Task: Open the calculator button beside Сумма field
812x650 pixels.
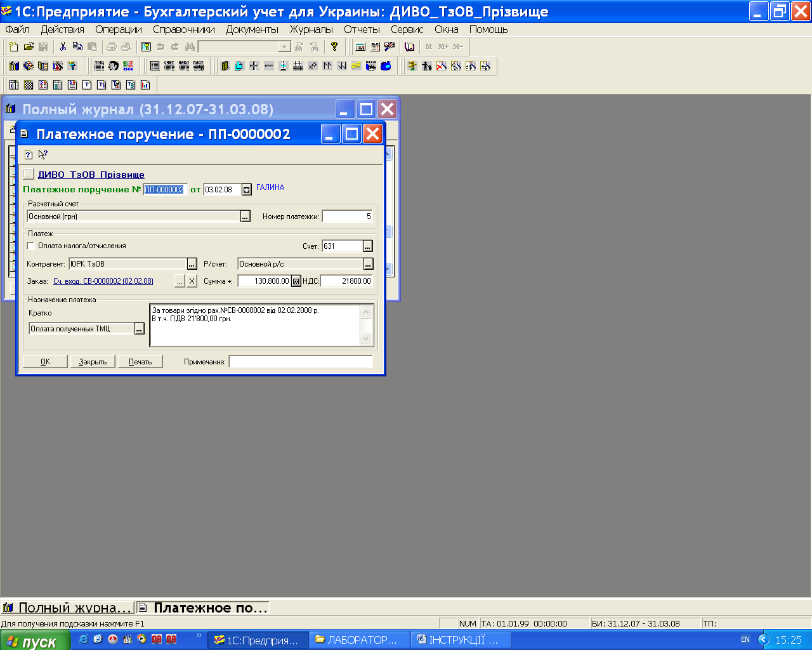Action: [296, 281]
